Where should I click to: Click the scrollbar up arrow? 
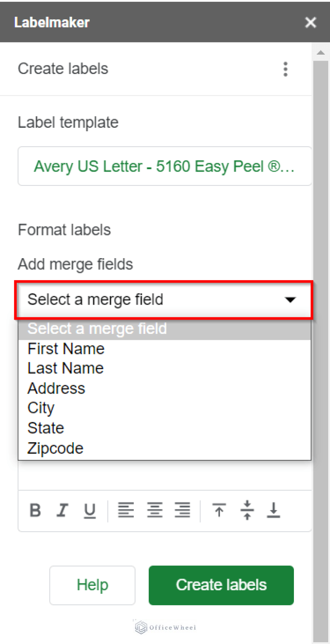pyautogui.click(x=321, y=52)
